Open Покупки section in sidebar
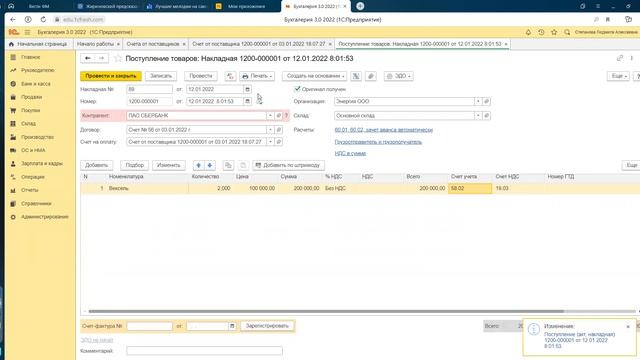 [x=31, y=110]
